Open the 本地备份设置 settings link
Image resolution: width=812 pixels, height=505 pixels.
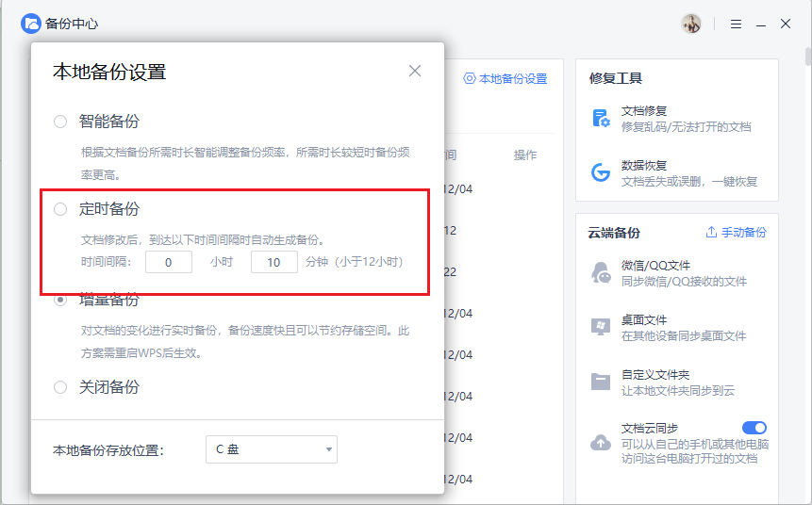[x=505, y=79]
